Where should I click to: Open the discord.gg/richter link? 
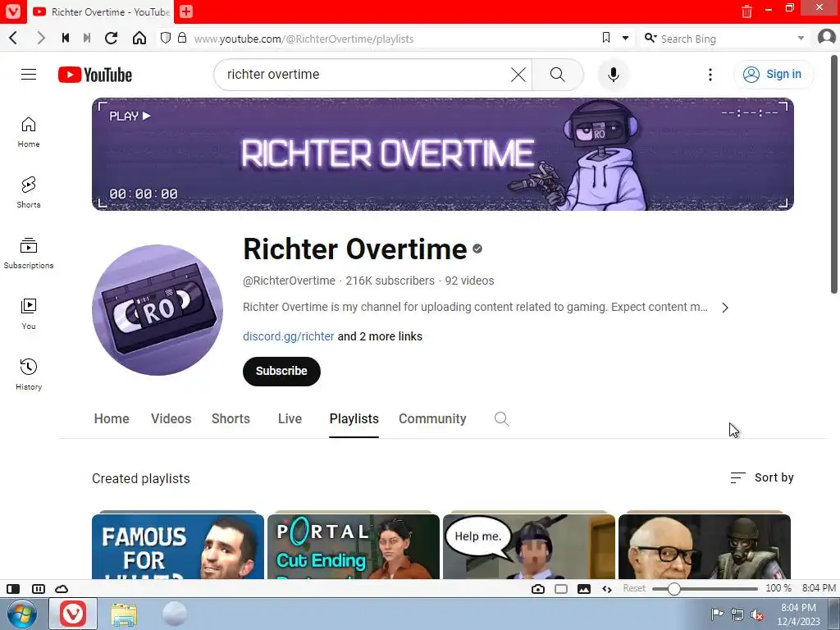coord(288,336)
